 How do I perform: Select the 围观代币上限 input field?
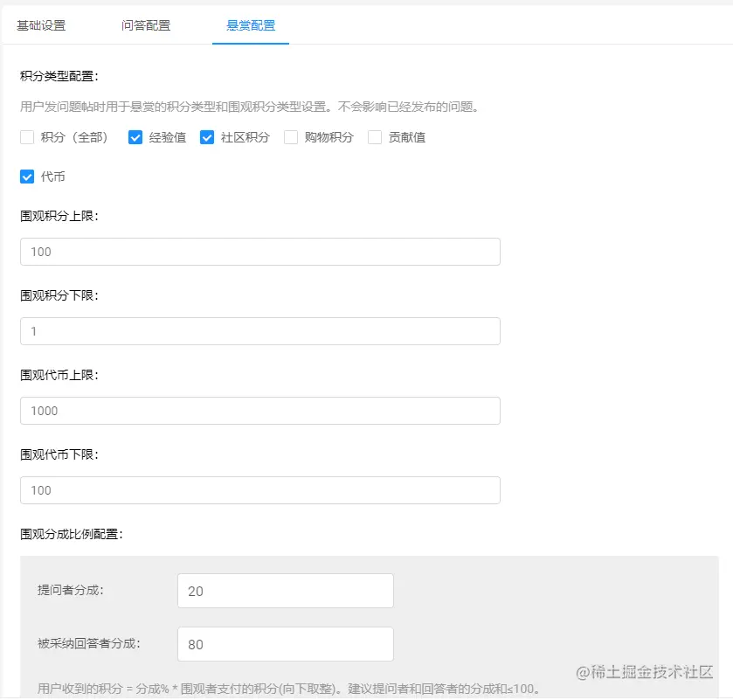point(260,411)
